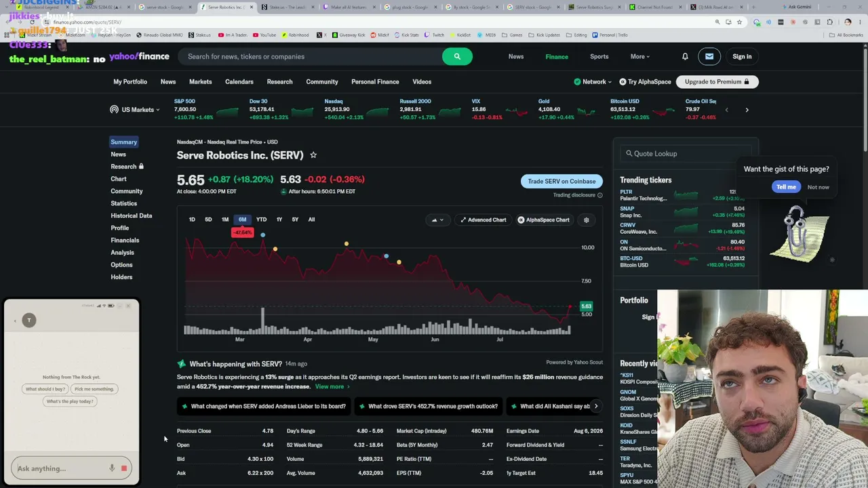868x488 pixels.
Task: Open the Research menu
Action: [x=279, y=81]
